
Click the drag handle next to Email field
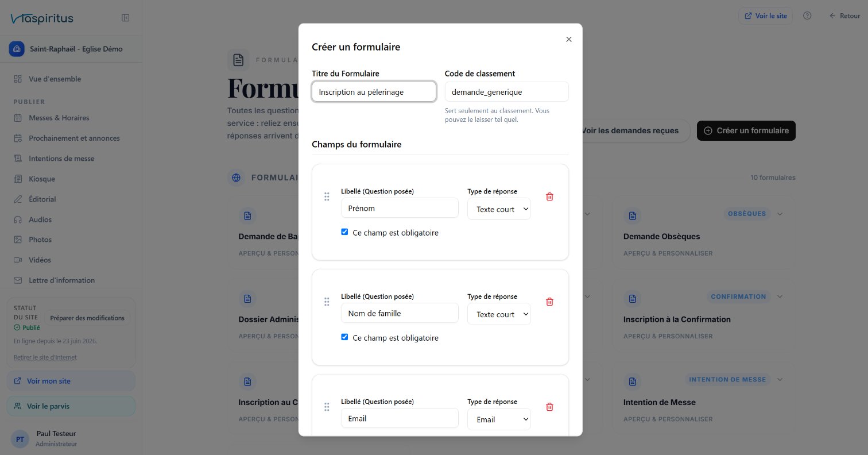point(327,407)
